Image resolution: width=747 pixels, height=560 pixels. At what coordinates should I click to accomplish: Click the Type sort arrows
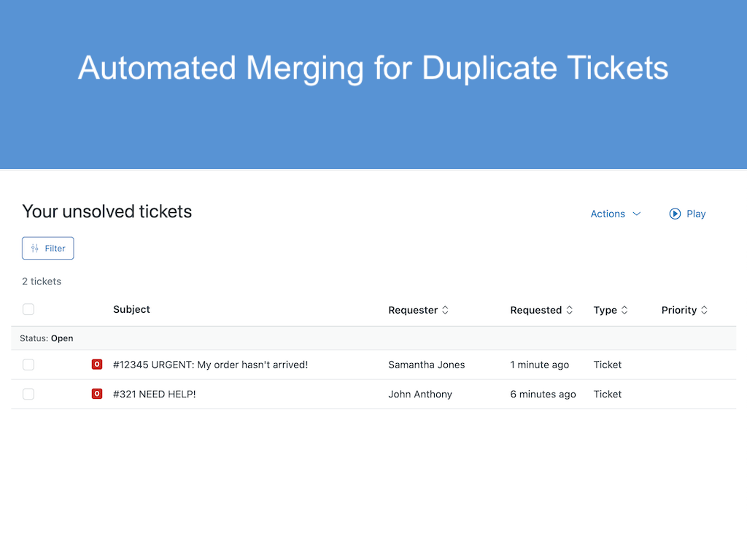[x=624, y=310]
